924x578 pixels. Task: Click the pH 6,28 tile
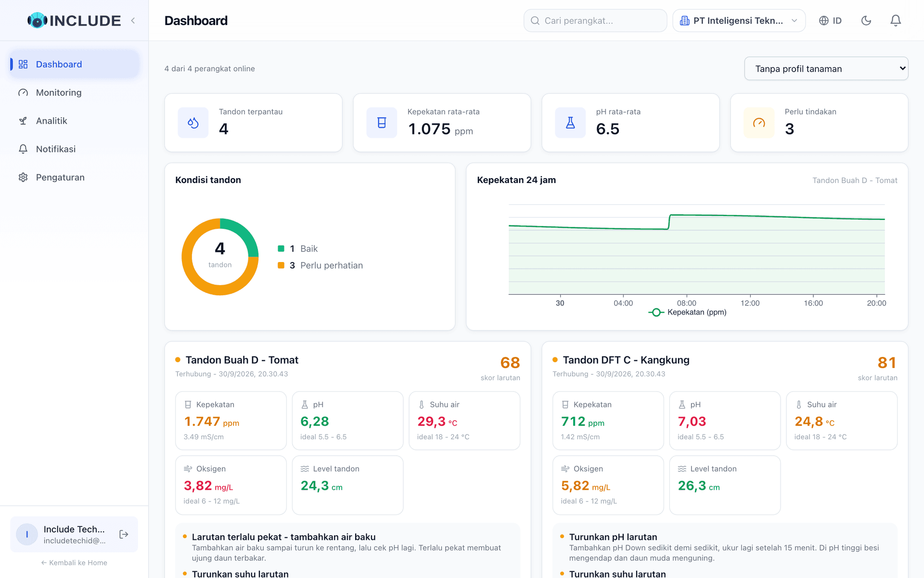[x=347, y=420]
